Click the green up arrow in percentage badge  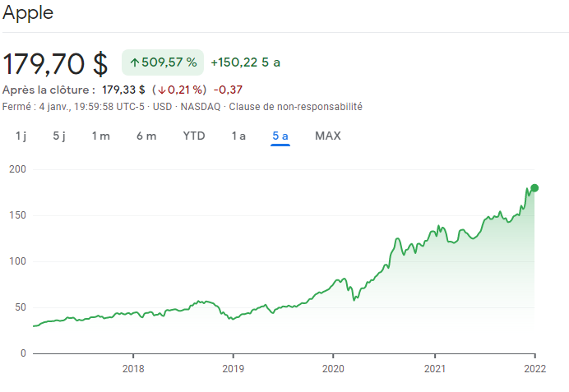(x=135, y=62)
